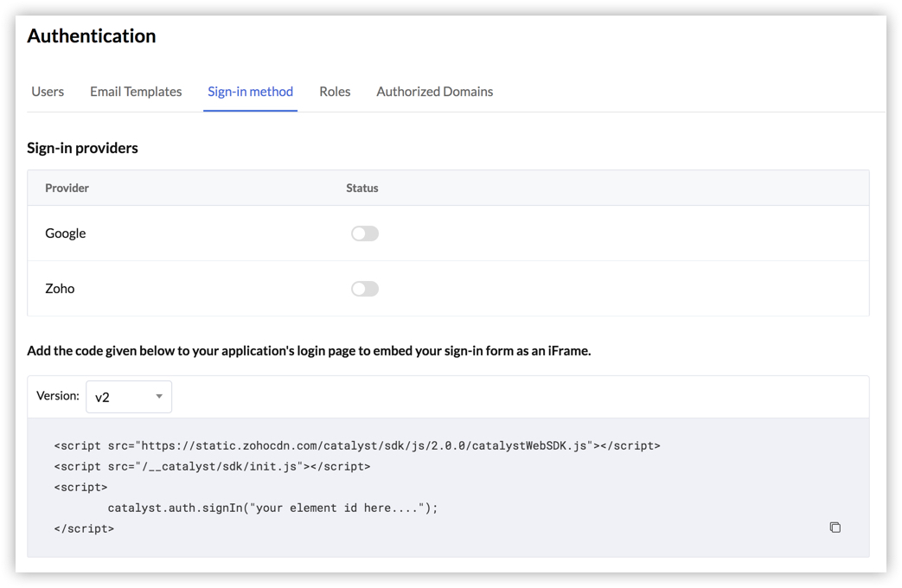The height and width of the screenshot is (588, 902).
Task: Click the opening <script> tag line
Action: (x=80, y=487)
